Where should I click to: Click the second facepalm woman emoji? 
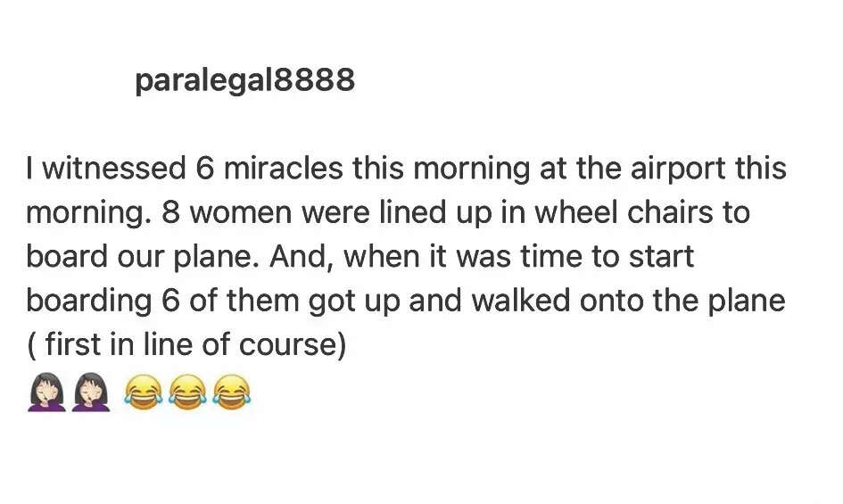92,392
